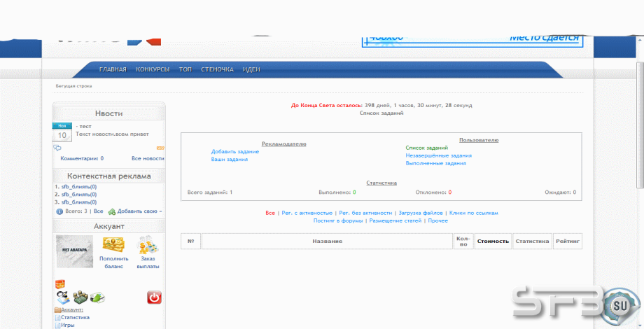This screenshot has height=329, width=644.
Task: Filter tasks by Загрузка файлов
Action: pyautogui.click(x=421, y=213)
